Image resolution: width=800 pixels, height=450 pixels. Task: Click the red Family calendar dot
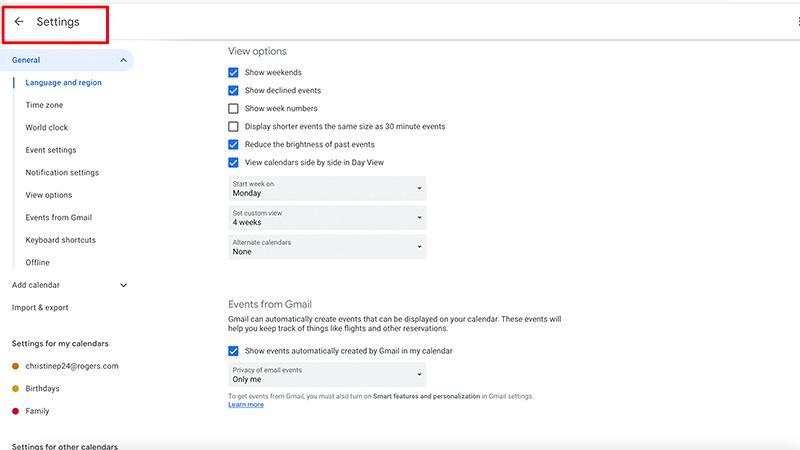coord(16,411)
